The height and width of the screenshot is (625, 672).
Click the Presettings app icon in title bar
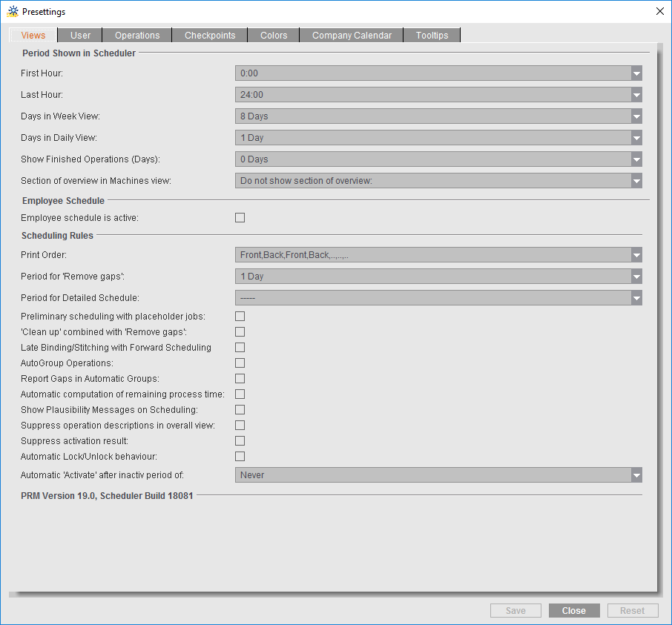tap(13, 12)
